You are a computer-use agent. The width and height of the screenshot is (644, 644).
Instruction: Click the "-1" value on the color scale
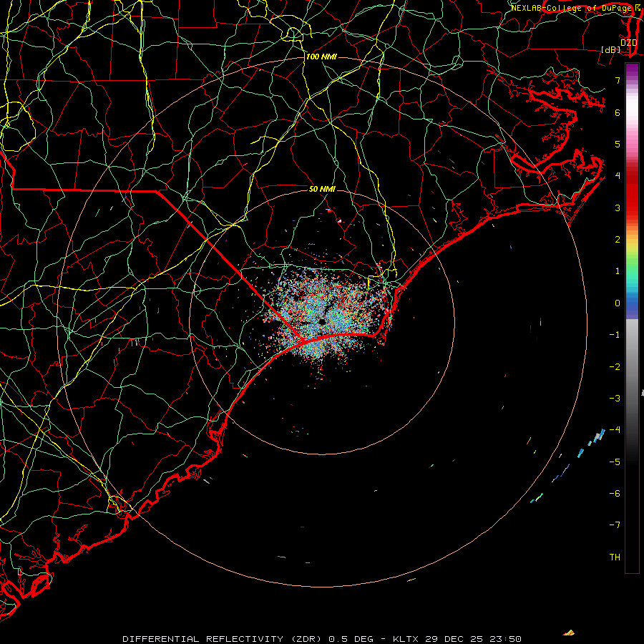click(x=615, y=335)
